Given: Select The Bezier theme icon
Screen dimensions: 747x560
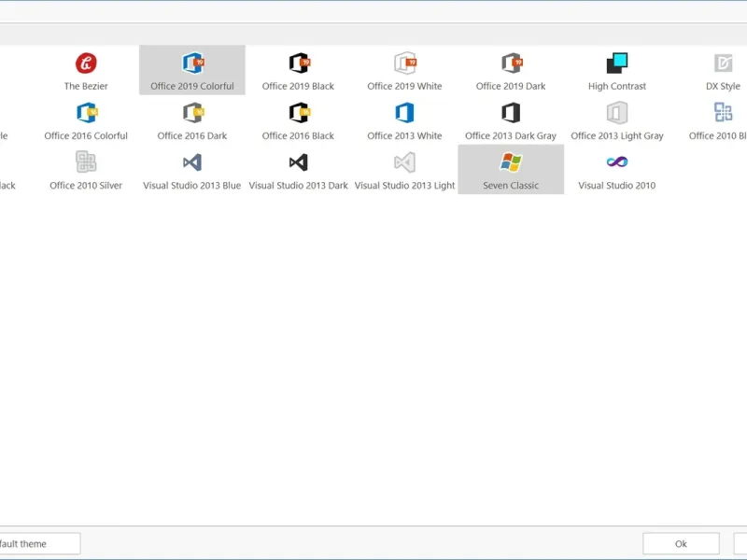Looking at the screenshot, I should (x=86, y=63).
